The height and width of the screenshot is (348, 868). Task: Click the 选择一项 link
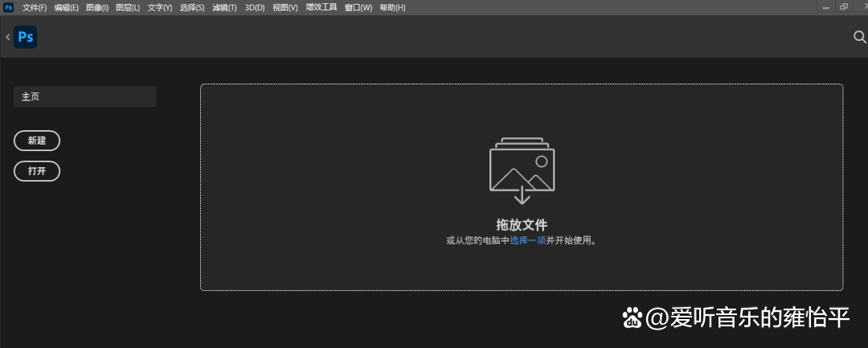pyautogui.click(x=528, y=240)
